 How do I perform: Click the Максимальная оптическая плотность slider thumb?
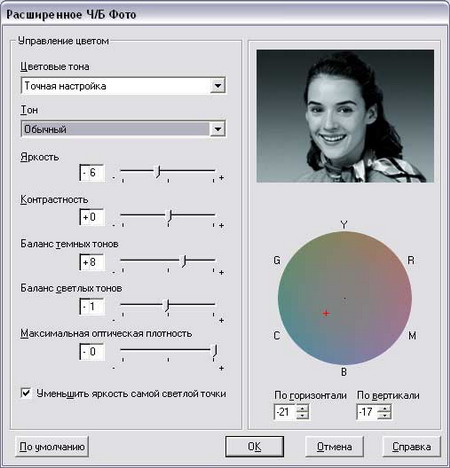pos(215,351)
